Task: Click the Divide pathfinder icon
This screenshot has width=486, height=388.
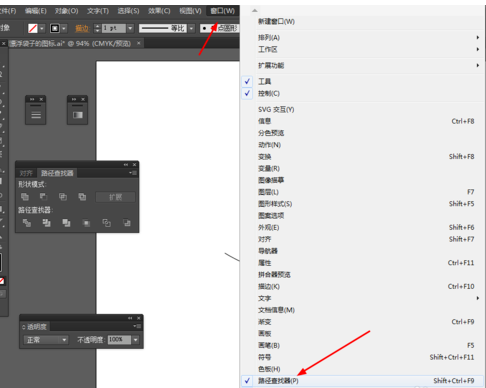Action: pyautogui.click(x=27, y=223)
